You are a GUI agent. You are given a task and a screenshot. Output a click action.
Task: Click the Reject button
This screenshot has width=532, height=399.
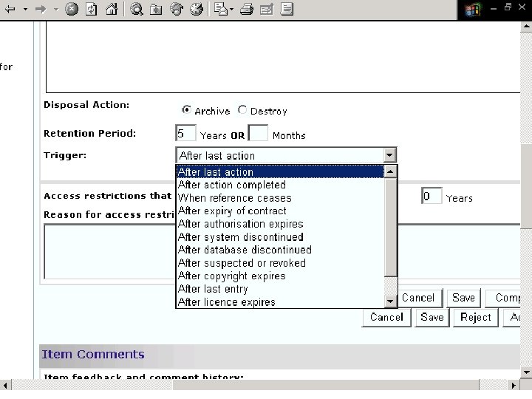[476, 317]
